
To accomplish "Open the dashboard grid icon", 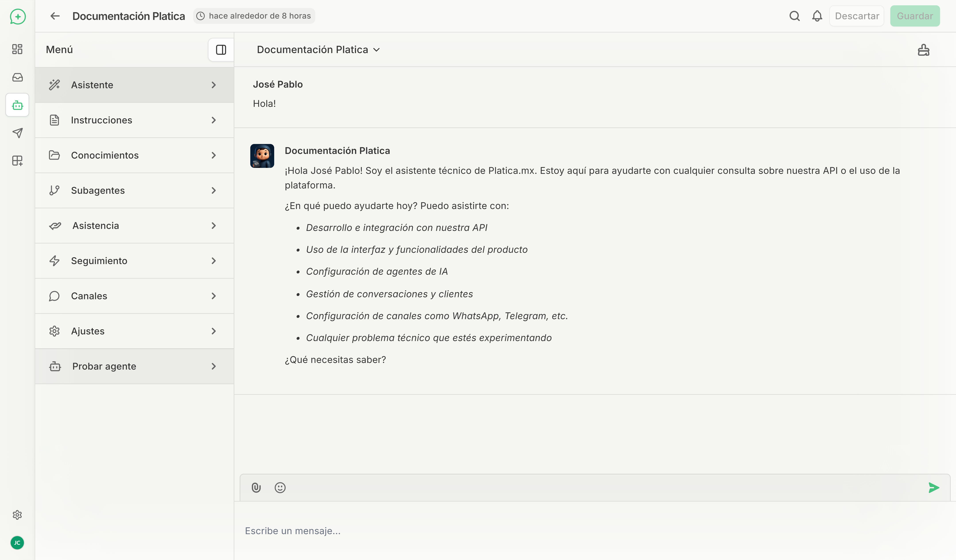I will pos(17,49).
